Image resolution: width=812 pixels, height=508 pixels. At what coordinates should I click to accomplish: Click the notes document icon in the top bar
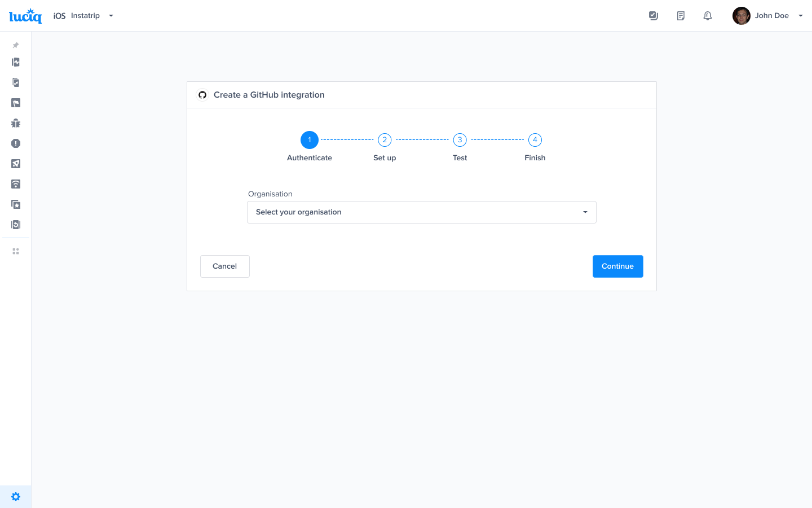(x=681, y=15)
